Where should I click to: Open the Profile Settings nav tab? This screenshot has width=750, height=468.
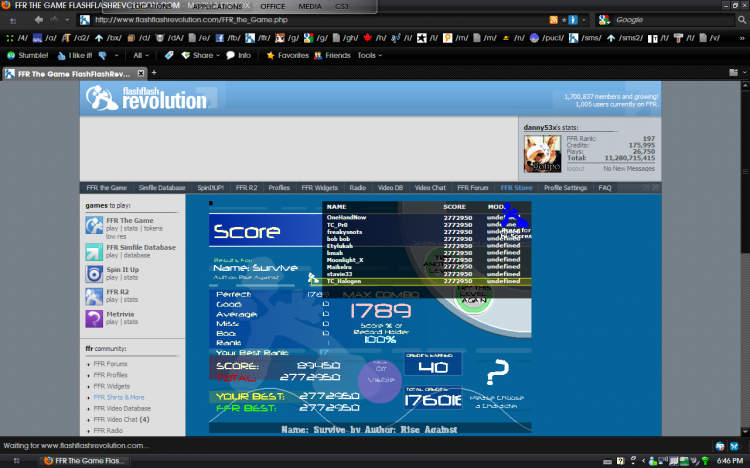[x=565, y=188]
